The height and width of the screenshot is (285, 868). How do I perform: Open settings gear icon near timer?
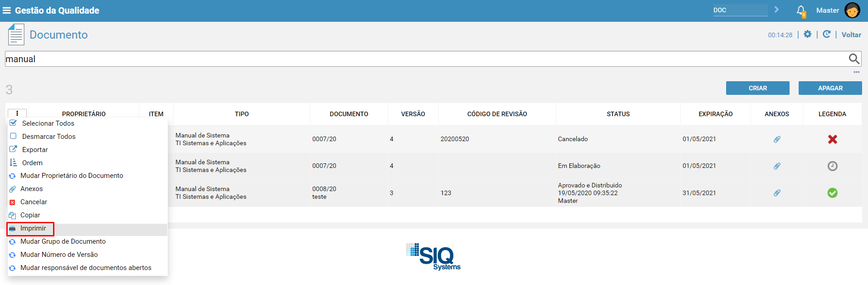click(x=807, y=34)
